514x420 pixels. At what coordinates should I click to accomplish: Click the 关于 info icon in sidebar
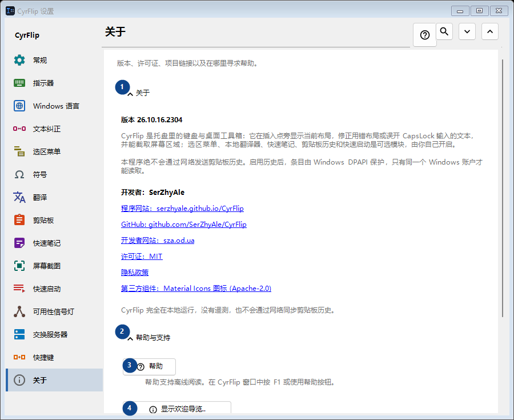click(x=19, y=380)
